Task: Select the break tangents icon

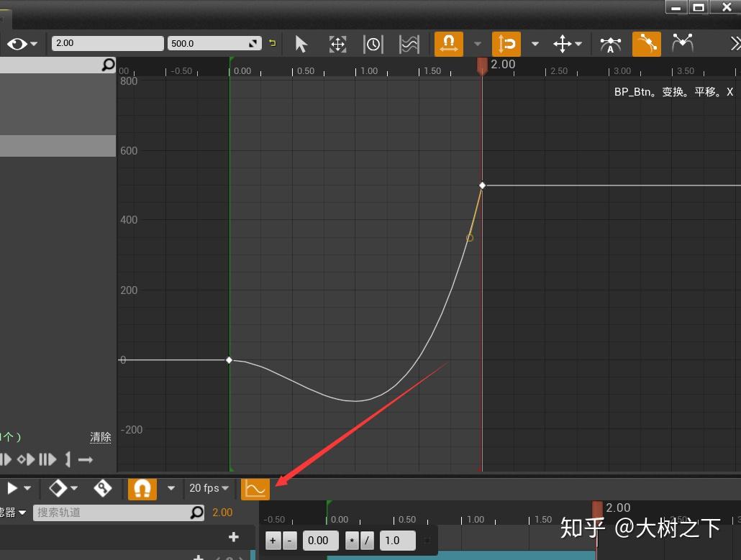Action: coord(682,44)
